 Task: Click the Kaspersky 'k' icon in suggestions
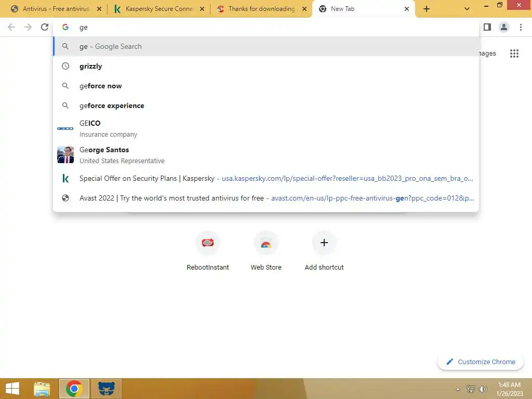point(65,179)
